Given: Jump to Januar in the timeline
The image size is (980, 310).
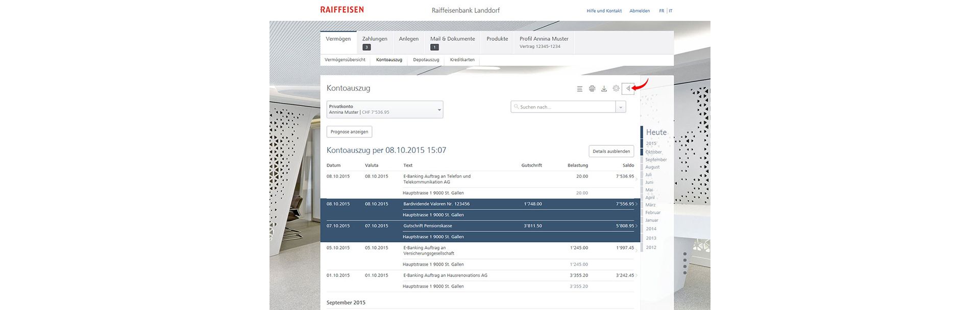Looking at the screenshot, I should tap(652, 220).
